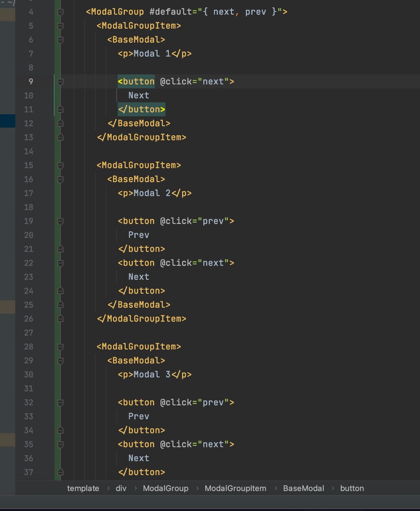Click the tan marker in the left stripe at line 35
Image resolution: width=420 pixels, height=511 pixels.
tap(8, 440)
